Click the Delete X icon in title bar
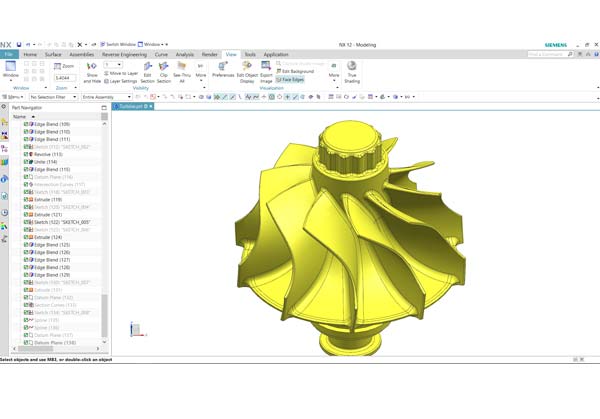 (x=80, y=44)
